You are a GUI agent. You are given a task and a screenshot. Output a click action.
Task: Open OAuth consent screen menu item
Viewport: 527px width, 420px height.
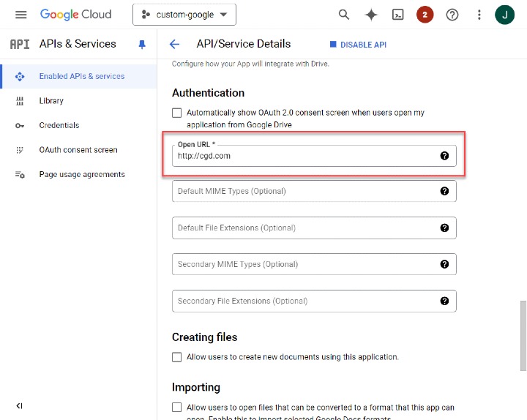pyautogui.click(x=78, y=150)
